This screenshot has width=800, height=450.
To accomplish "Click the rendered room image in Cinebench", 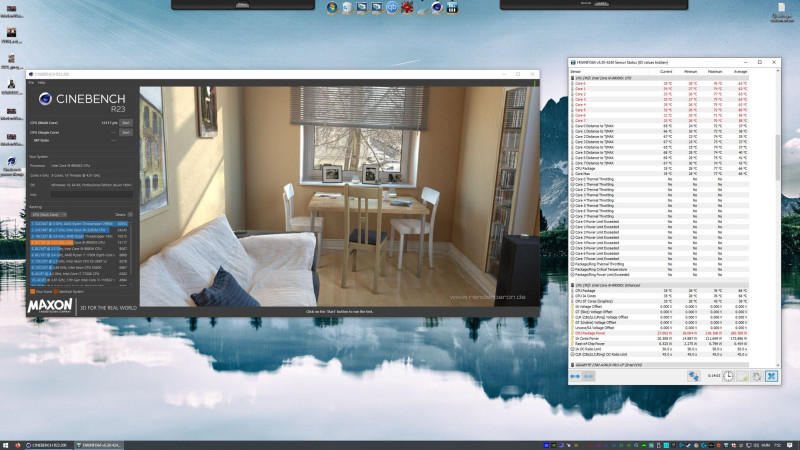I will point(339,196).
